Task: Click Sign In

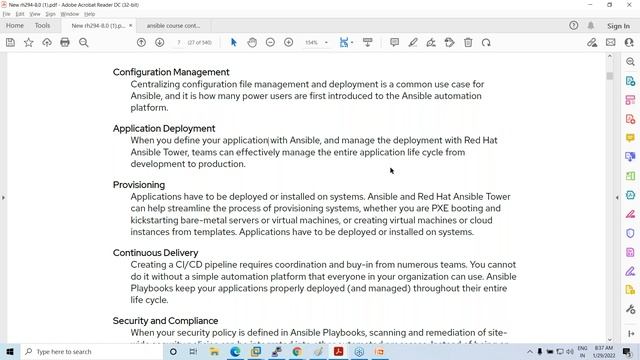Action: pyautogui.click(x=618, y=26)
